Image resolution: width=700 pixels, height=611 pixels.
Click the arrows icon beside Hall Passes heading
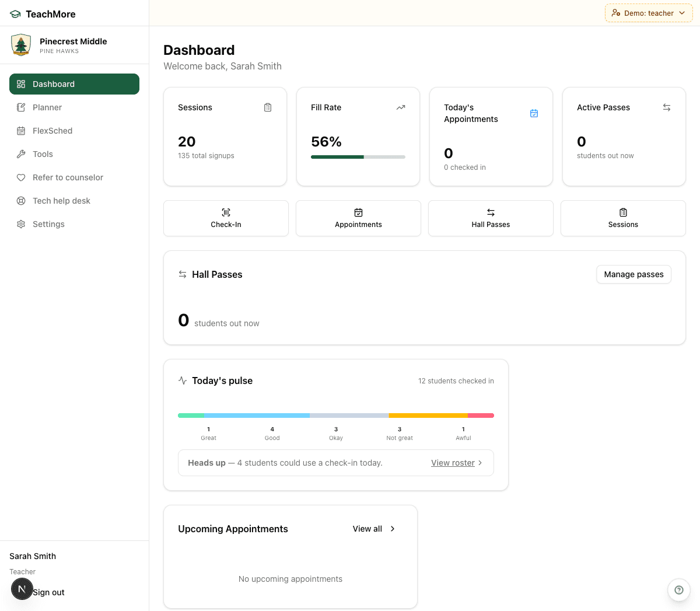point(183,274)
